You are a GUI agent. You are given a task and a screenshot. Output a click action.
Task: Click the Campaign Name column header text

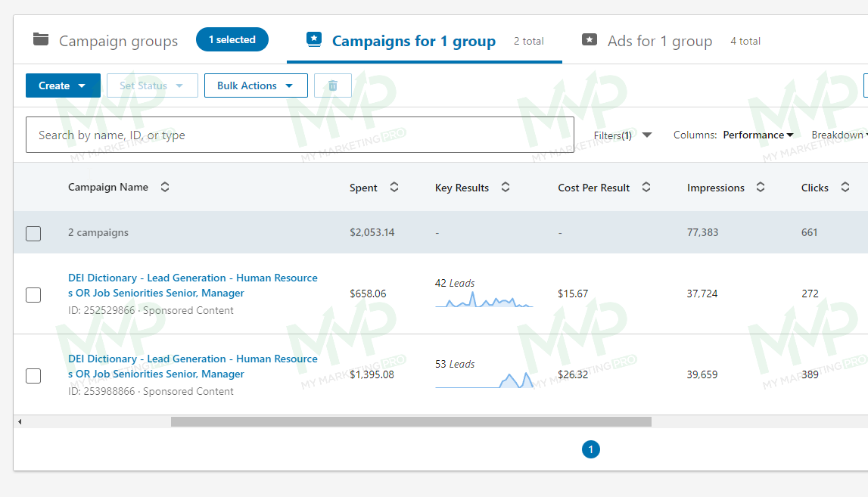(x=108, y=187)
